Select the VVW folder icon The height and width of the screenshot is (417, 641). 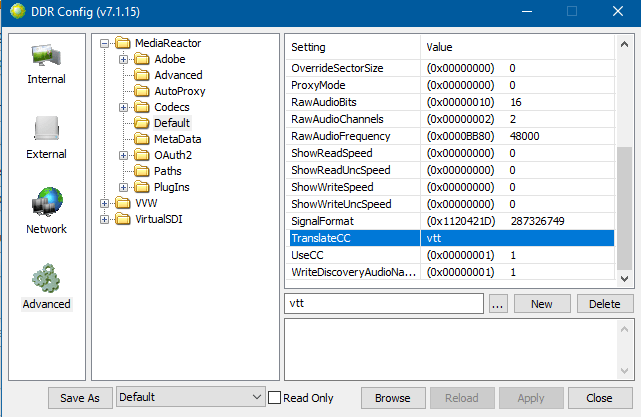point(123,203)
